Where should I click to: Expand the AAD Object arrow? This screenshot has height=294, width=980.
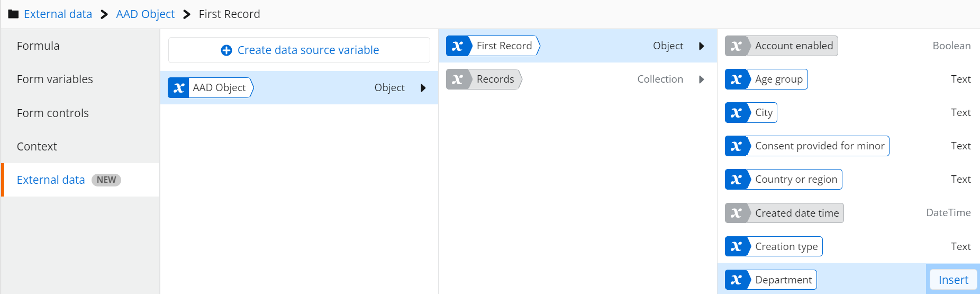tap(423, 88)
